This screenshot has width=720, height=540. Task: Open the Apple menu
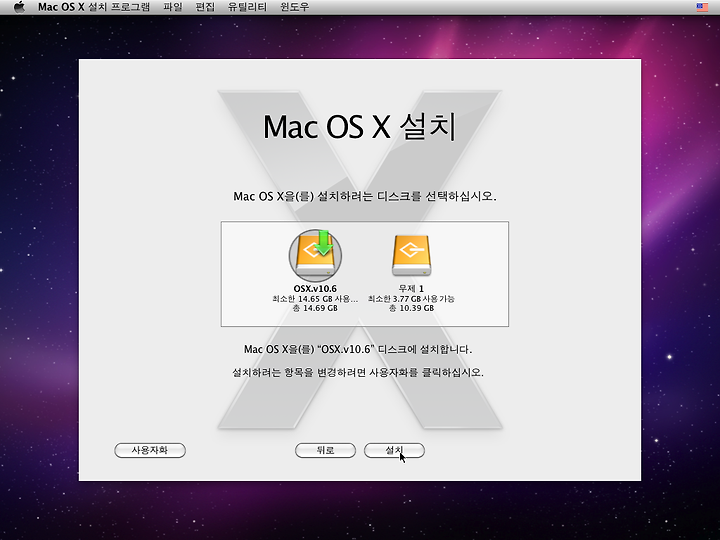coord(19,7)
